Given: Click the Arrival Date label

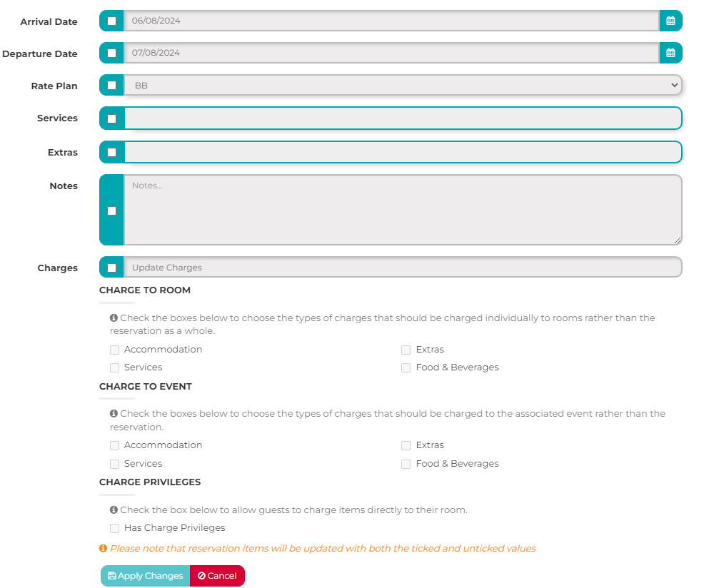Looking at the screenshot, I should (x=49, y=21).
